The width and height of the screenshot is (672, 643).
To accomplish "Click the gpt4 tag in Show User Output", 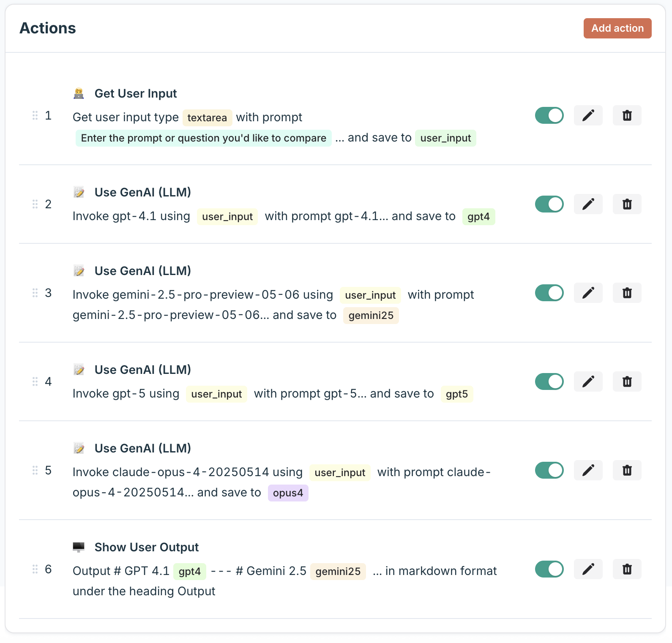I will click(190, 572).
